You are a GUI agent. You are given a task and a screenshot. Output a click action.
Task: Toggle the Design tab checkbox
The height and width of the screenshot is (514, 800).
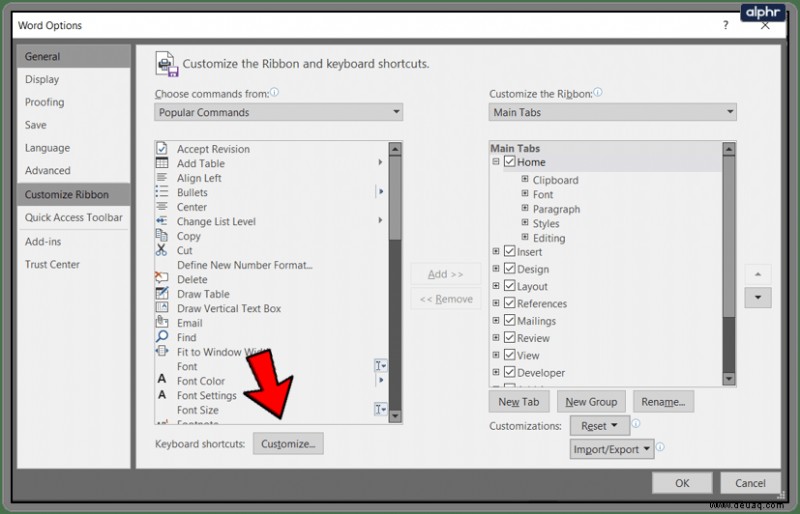tap(509, 268)
